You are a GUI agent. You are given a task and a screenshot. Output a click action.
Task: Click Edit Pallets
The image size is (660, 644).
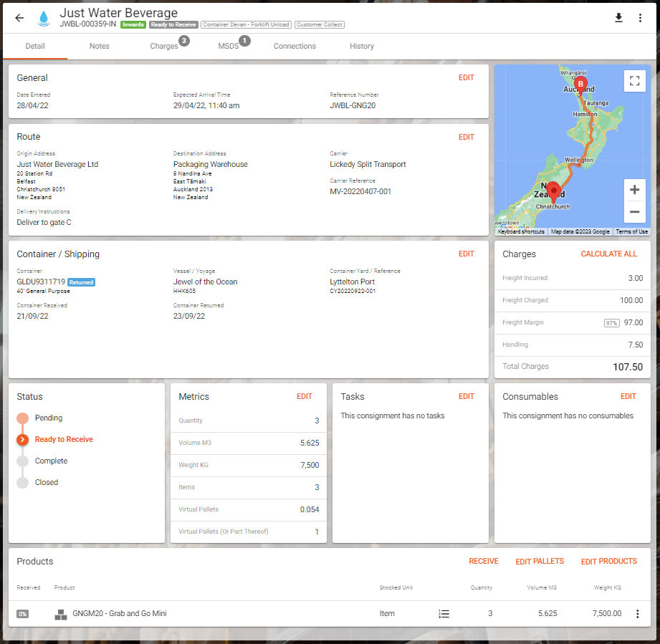pos(540,562)
